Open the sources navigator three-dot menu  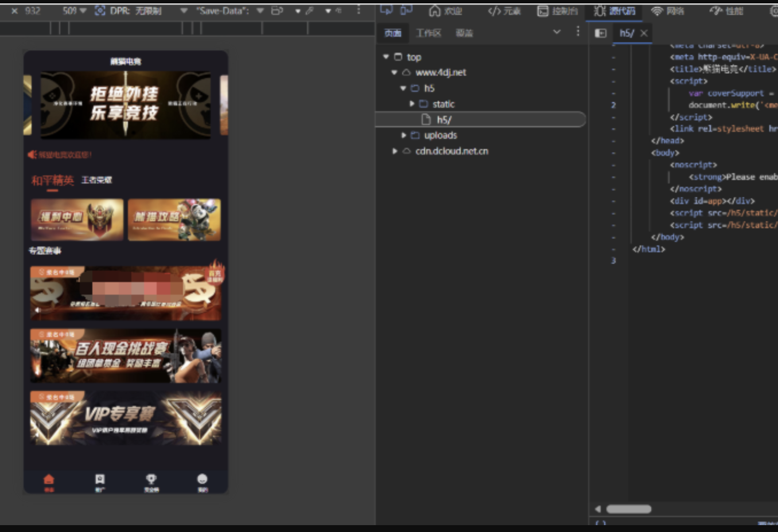[578, 32]
